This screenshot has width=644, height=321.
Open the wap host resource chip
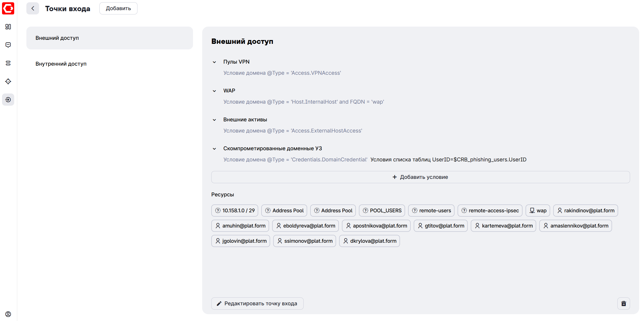537,211
